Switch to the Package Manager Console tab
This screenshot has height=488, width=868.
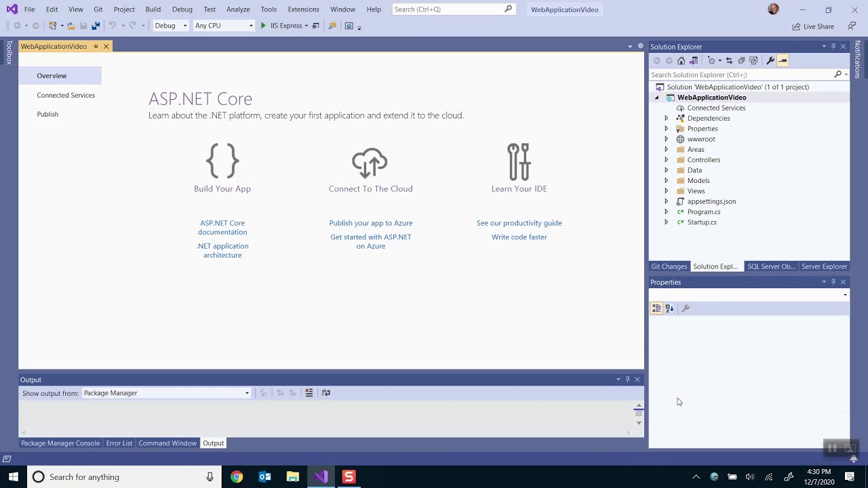[x=60, y=443]
